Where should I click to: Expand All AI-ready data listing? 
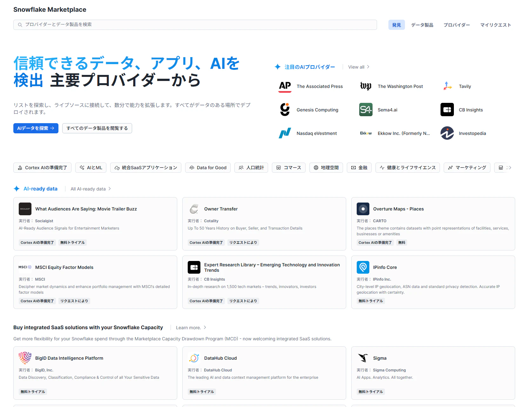[x=91, y=189]
